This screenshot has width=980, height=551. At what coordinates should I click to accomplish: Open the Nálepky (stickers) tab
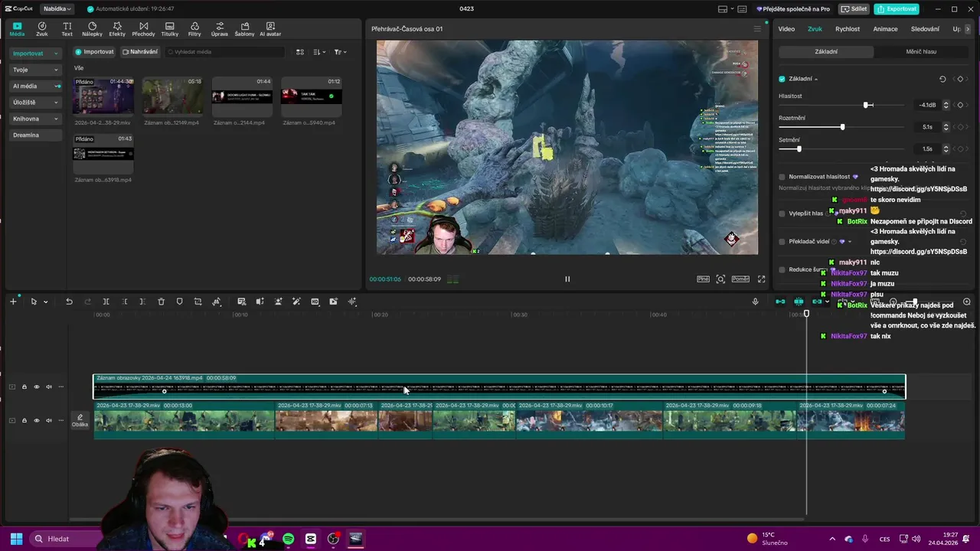pyautogui.click(x=92, y=29)
